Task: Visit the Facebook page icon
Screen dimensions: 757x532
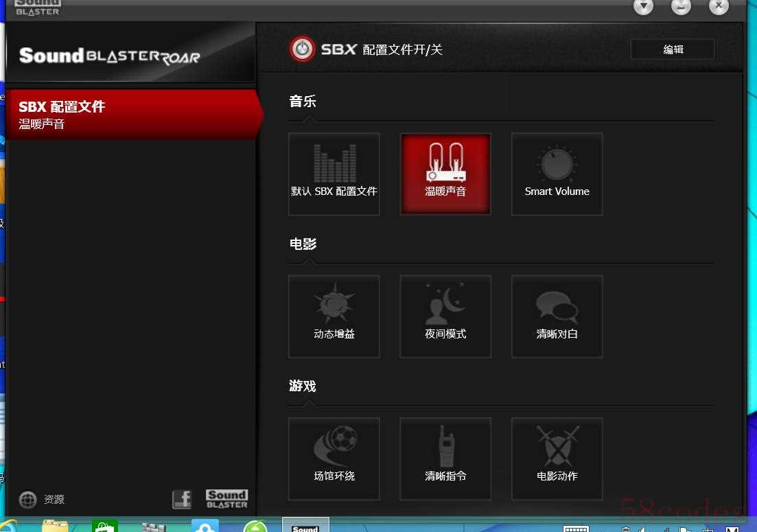Action: point(182,499)
